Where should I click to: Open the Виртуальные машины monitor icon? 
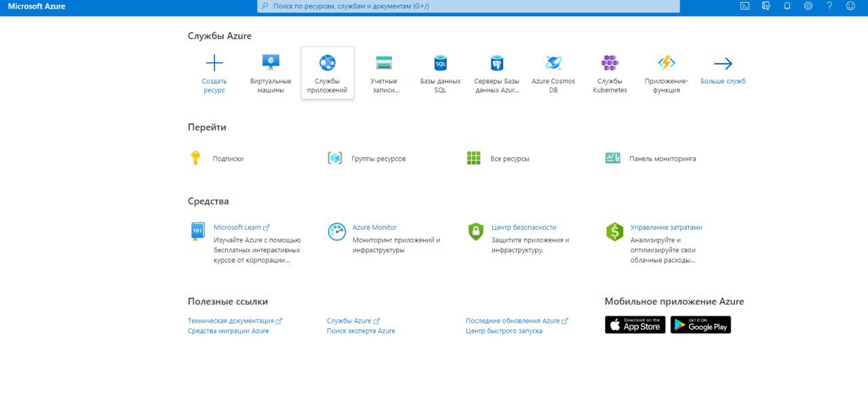coord(271,62)
